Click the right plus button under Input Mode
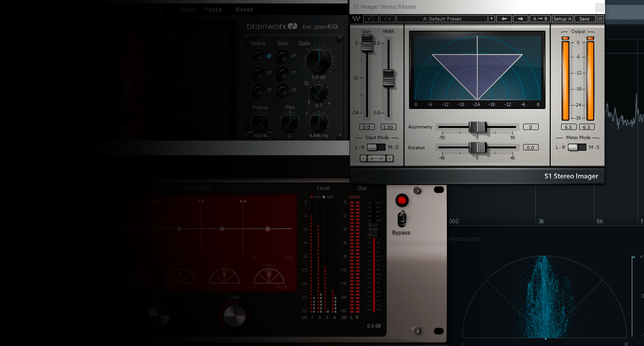The width and height of the screenshot is (644, 346). (389, 158)
